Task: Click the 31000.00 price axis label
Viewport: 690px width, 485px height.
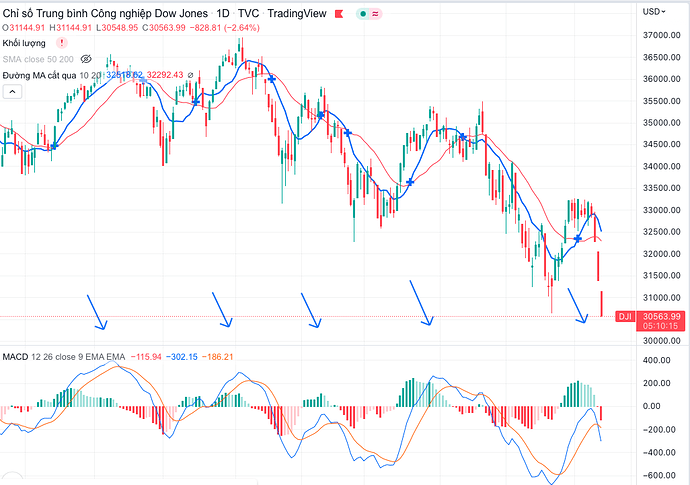Action: click(x=661, y=298)
